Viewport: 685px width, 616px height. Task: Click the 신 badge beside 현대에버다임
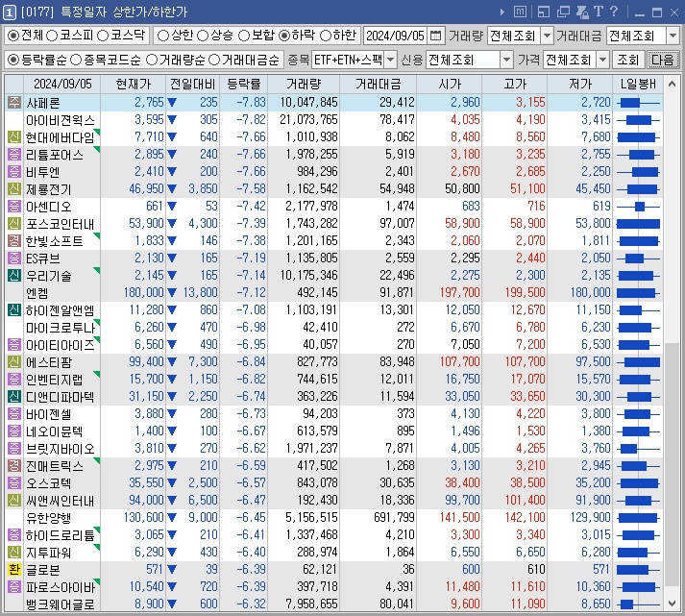click(14, 137)
